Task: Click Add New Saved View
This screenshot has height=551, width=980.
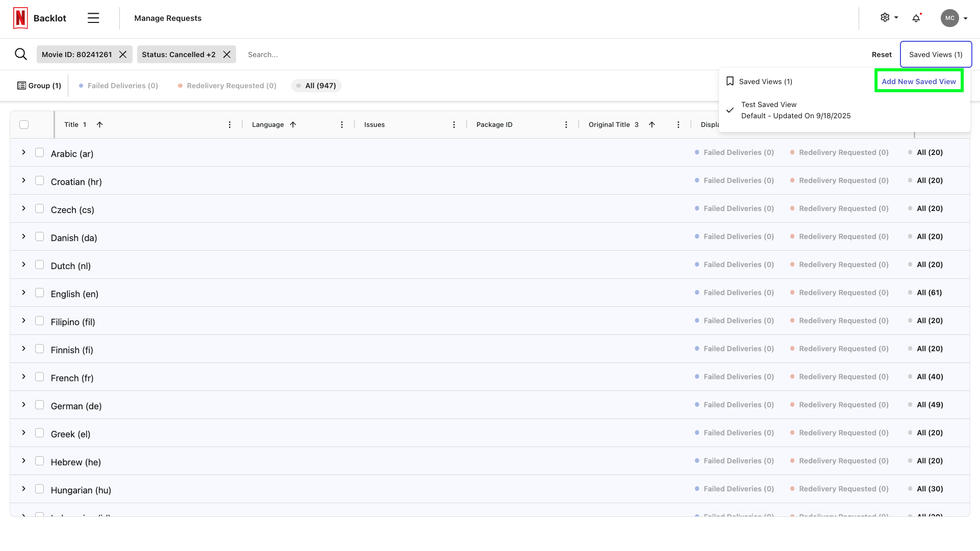Action: tap(918, 81)
